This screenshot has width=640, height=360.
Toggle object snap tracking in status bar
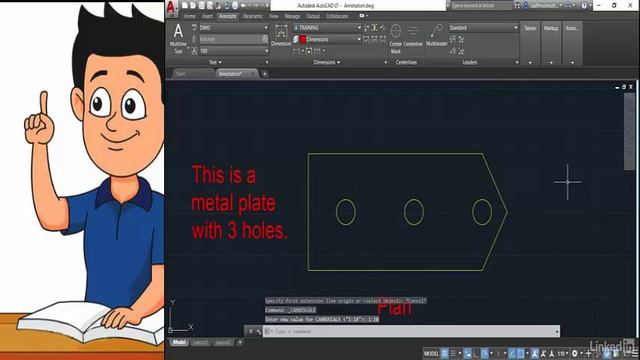513,353
